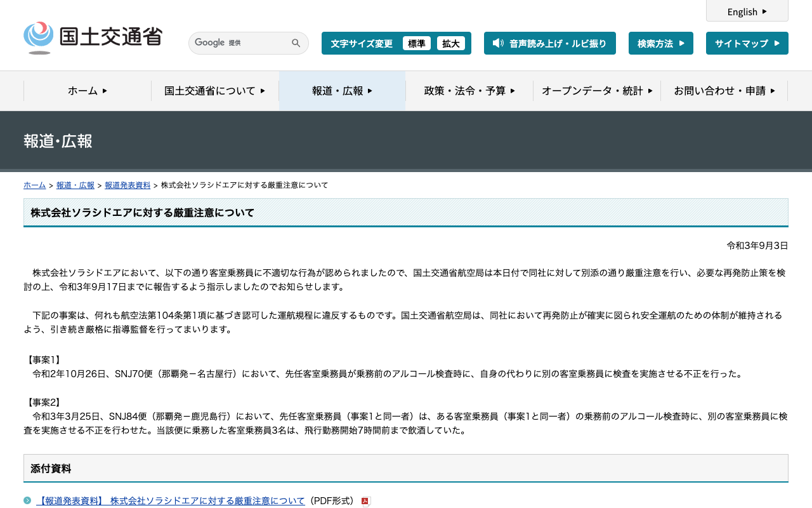
Task: Follow the 報道発表資料 breadcrumb link
Action: [128, 185]
